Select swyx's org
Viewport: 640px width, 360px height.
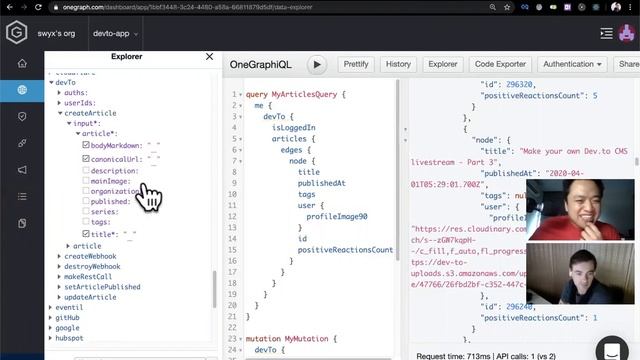56,33
